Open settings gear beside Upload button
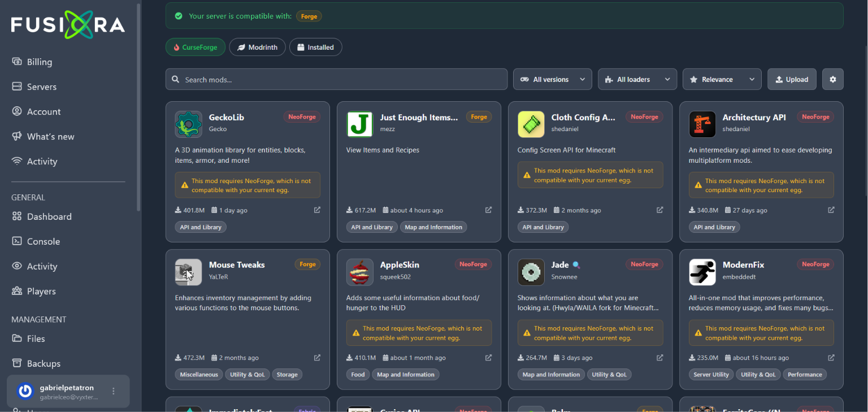 click(x=832, y=79)
